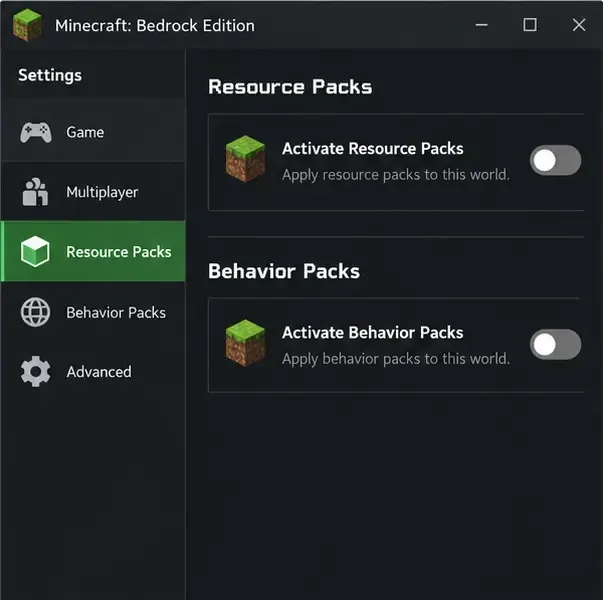This screenshot has width=603, height=600.
Task: Click the Advanced gear icon
Action: (35, 372)
